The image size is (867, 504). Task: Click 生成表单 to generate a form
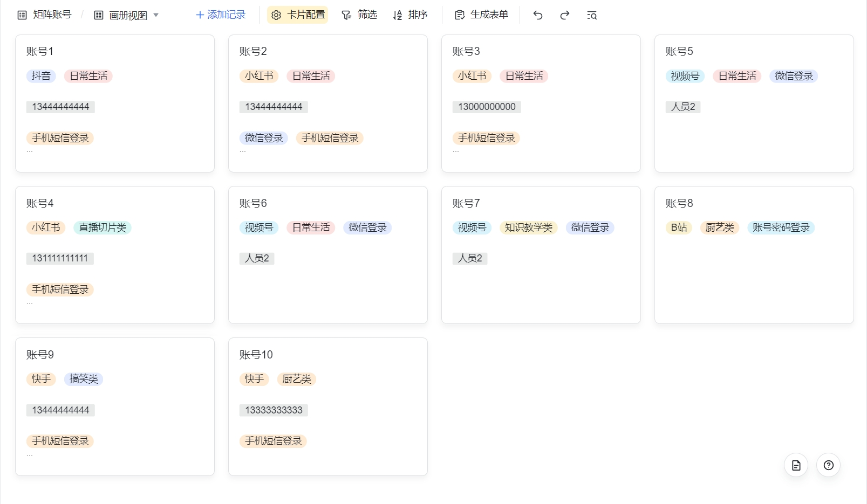[482, 15]
